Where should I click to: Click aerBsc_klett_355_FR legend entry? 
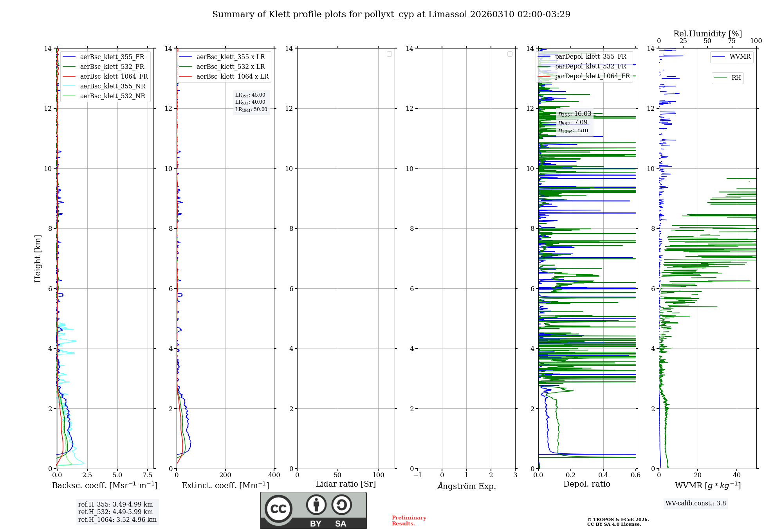click(112, 57)
